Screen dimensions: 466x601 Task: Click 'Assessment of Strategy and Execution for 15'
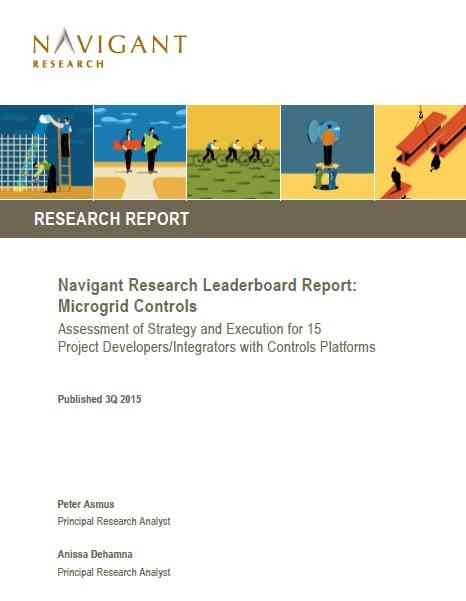coord(190,329)
